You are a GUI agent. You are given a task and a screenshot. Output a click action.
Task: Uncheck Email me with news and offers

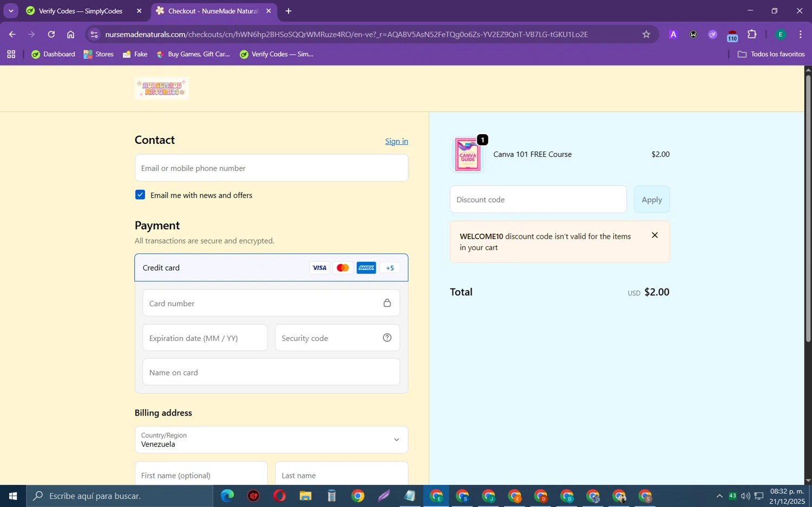pyautogui.click(x=140, y=195)
